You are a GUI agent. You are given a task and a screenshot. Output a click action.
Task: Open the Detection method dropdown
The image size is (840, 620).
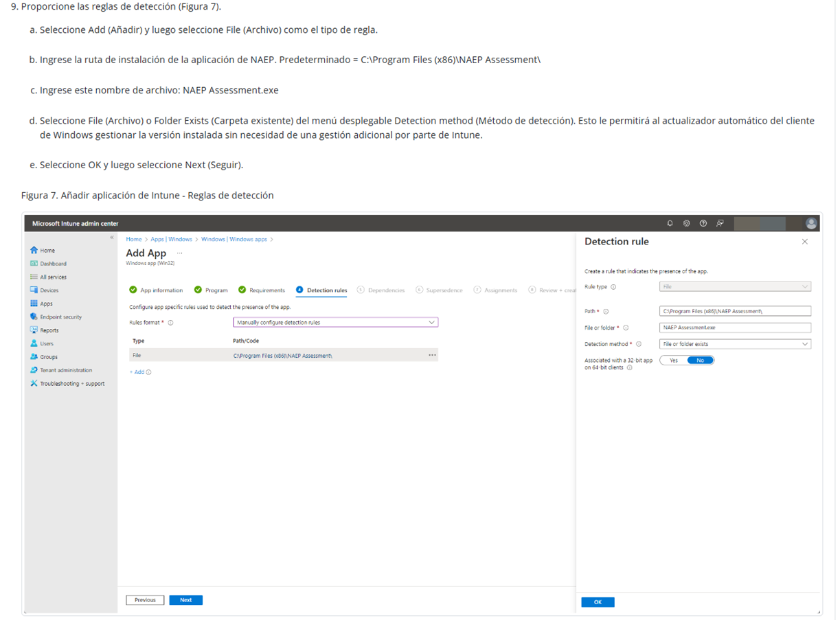734,344
